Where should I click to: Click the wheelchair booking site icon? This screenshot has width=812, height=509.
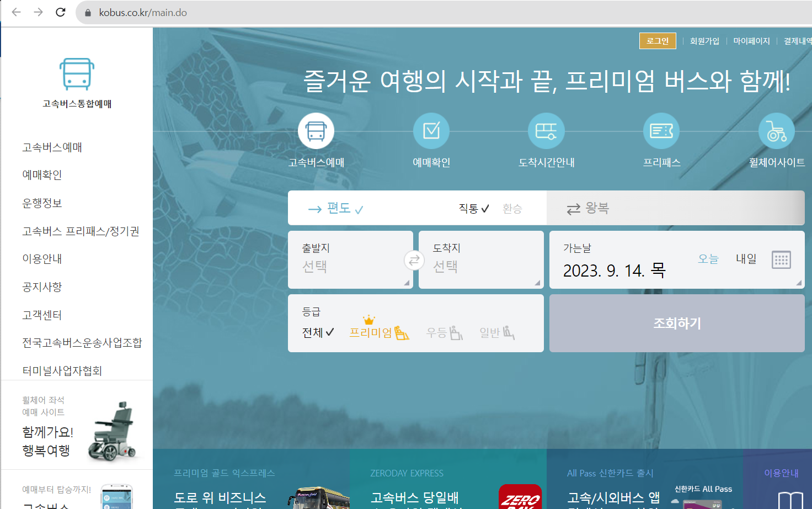(777, 131)
